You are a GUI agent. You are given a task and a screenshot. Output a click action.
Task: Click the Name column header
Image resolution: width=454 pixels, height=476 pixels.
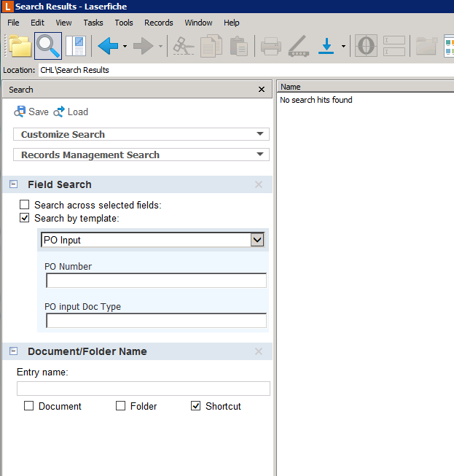click(365, 87)
